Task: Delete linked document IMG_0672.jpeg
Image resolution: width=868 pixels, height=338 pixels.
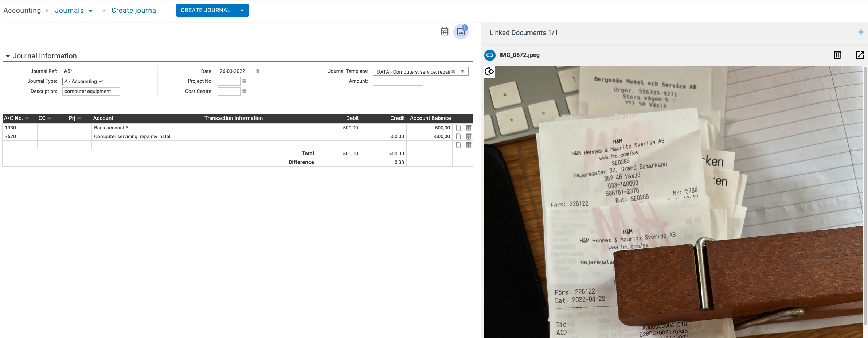Action: pyautogui.click(x=837, y=55)
